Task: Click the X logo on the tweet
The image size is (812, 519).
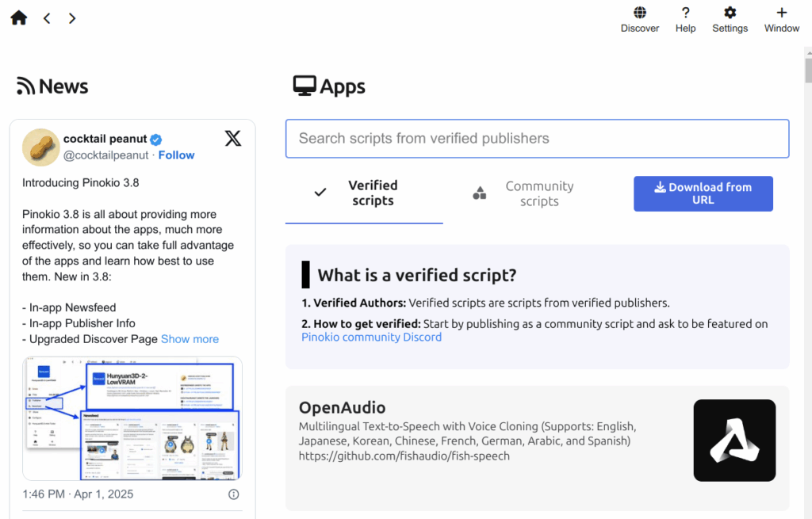Action: [233, 138]
